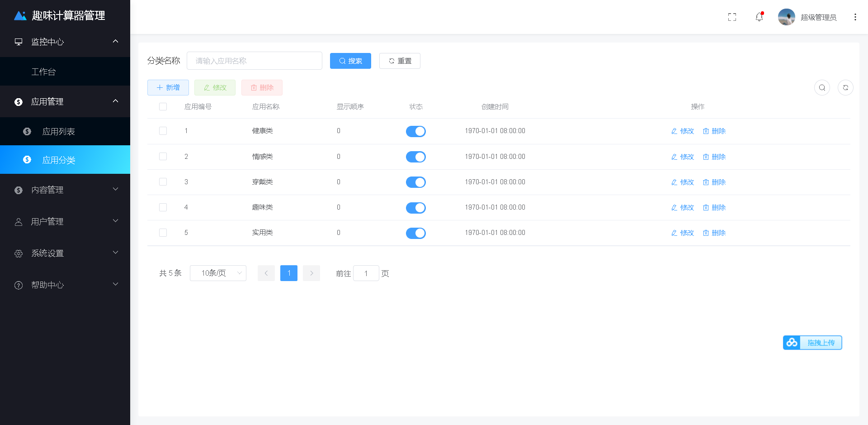Click the 重置 reset button

pyautogui.click(x=400, y=61)
